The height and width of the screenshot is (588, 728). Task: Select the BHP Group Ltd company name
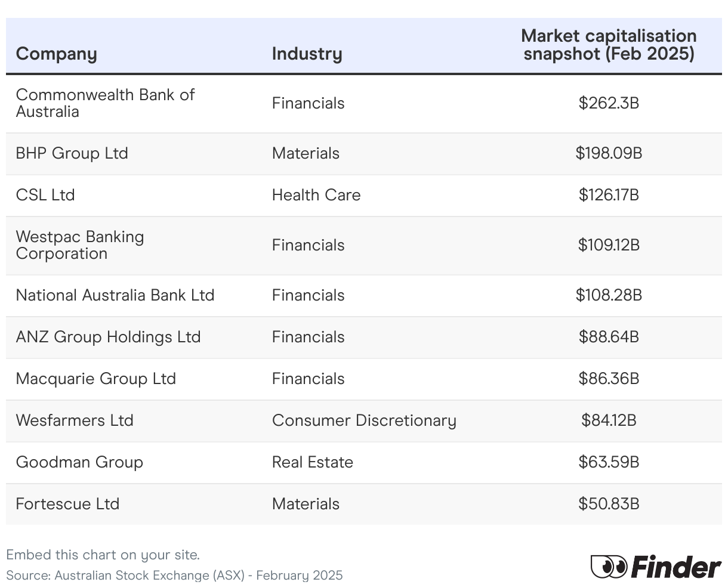(72, 153)
